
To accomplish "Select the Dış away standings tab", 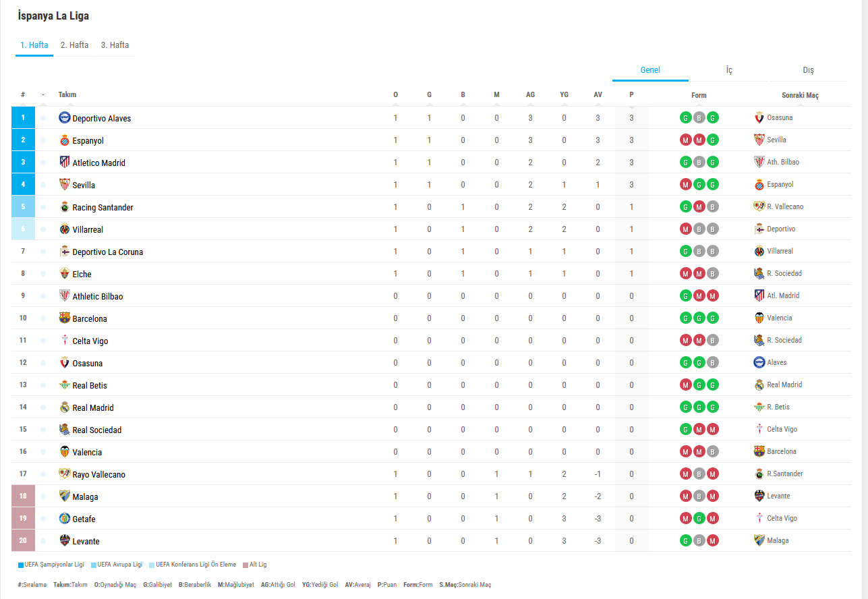I will (x=808, y=70).
